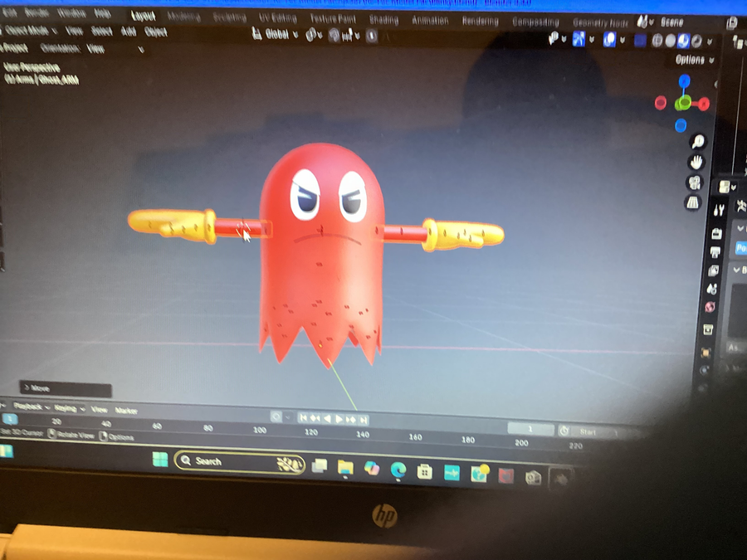The height and width of the screenshot is (560, 747).
Task: Select solid viewport shading
Action: click(671, 41)
